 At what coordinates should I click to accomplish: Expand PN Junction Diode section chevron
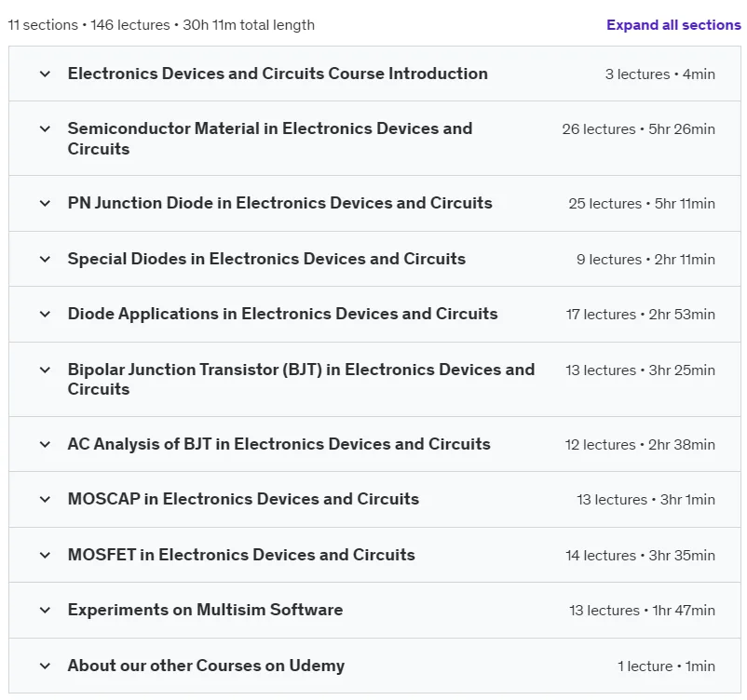click(45, 203)
